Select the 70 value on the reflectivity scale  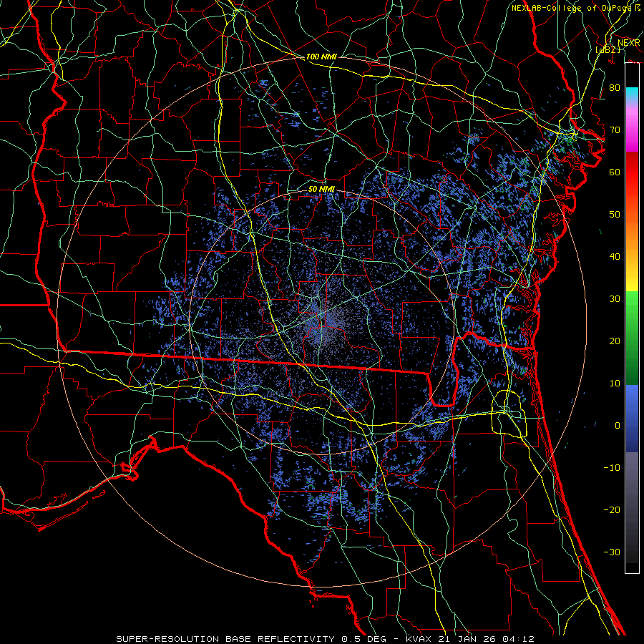click(x=615, y=130)
